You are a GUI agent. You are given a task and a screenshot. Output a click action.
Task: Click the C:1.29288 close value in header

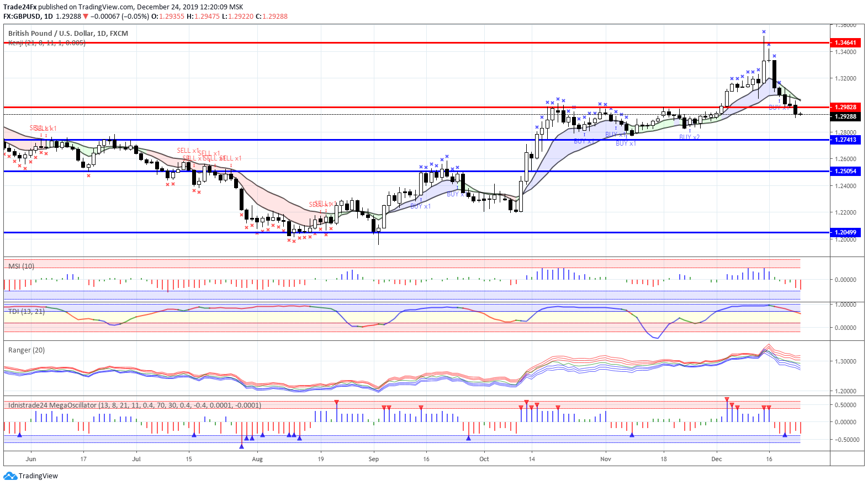point(272,16)
